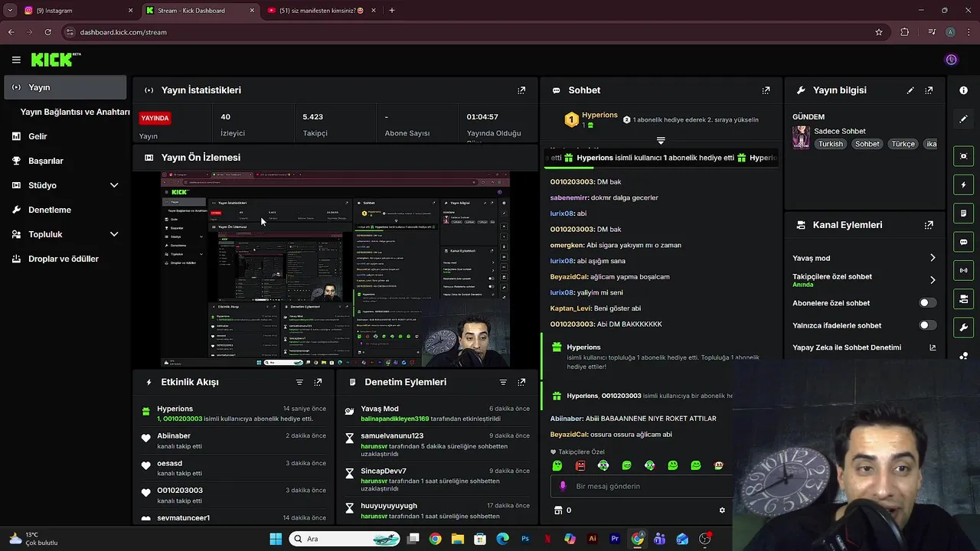Pop out the Yayın İstatistikleri panel
The width and height of the screenshot is (980, 551).
[x=521, y=90]
